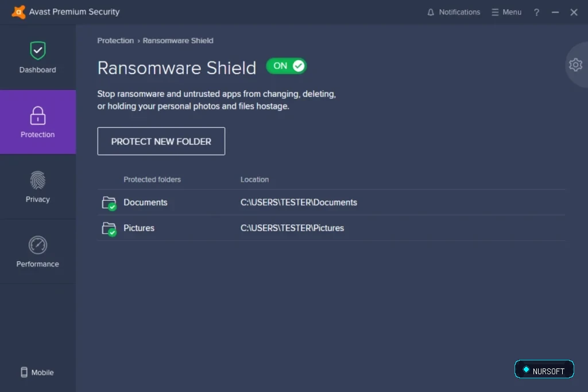This screenshot has width=588, height=392.
Task: Select the Documents protected folder name
Action: [145, 203]
